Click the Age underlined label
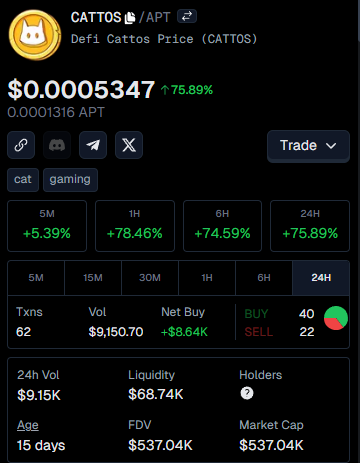The image size is (360, 463). point(28,425)
